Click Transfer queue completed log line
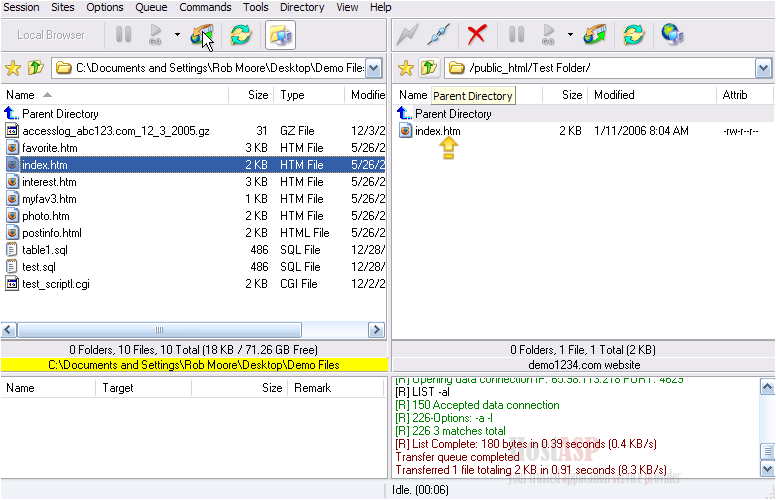 pos(457,457)
